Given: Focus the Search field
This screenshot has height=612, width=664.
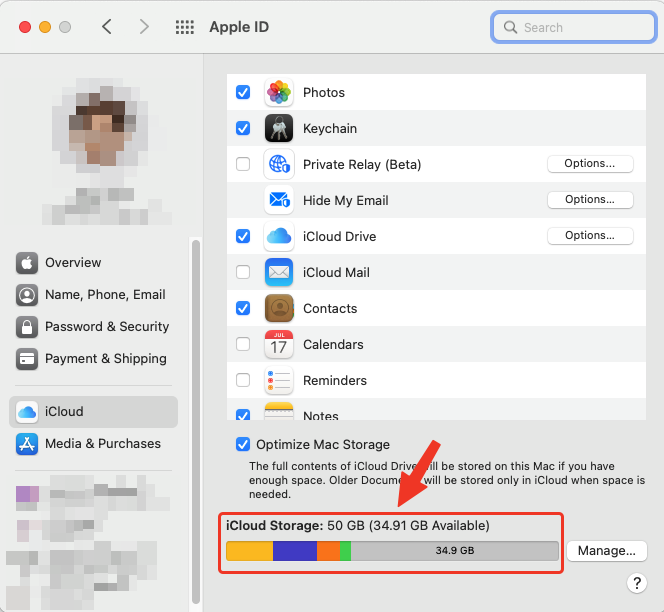Looking at the screenshot, I should click(574, 28).
